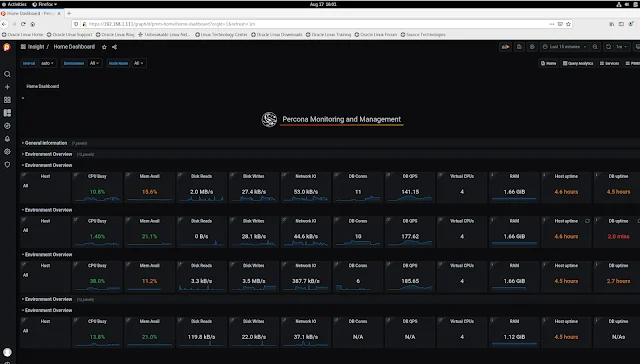This screenshot has width=640, height=364.
Task: Open the system tray status icons
Action: [628, 4]
